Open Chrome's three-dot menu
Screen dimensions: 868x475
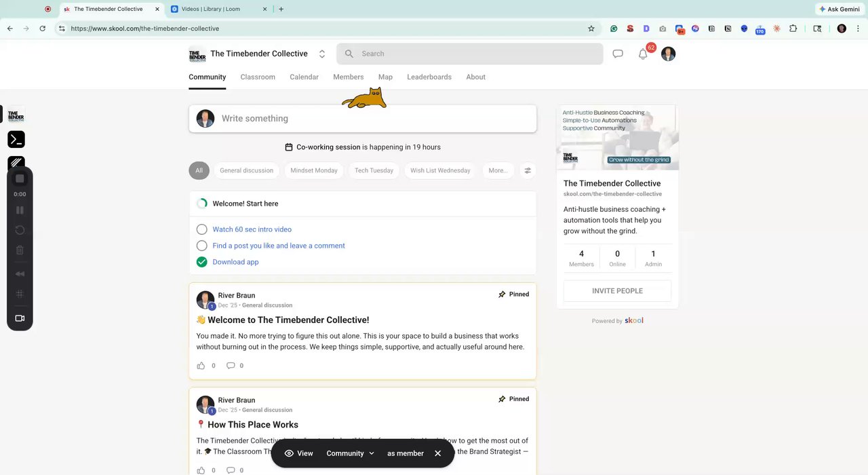tap(859, 28)
